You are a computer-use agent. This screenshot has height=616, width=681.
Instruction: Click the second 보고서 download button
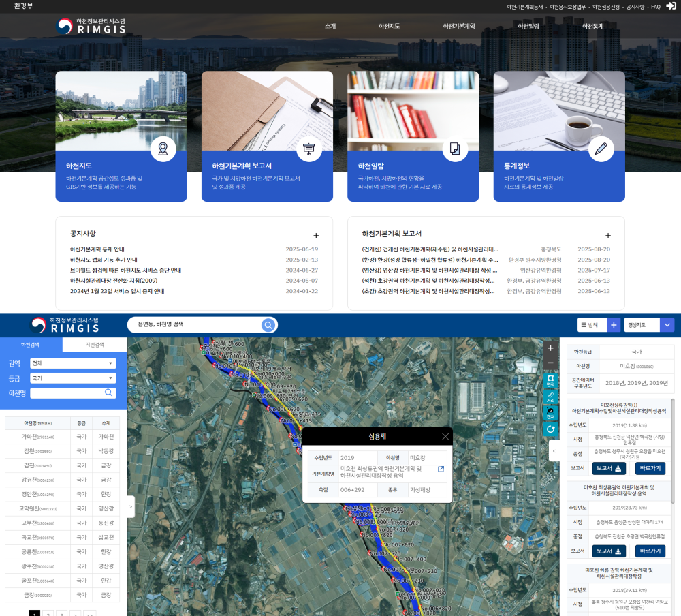pos(608,551)
